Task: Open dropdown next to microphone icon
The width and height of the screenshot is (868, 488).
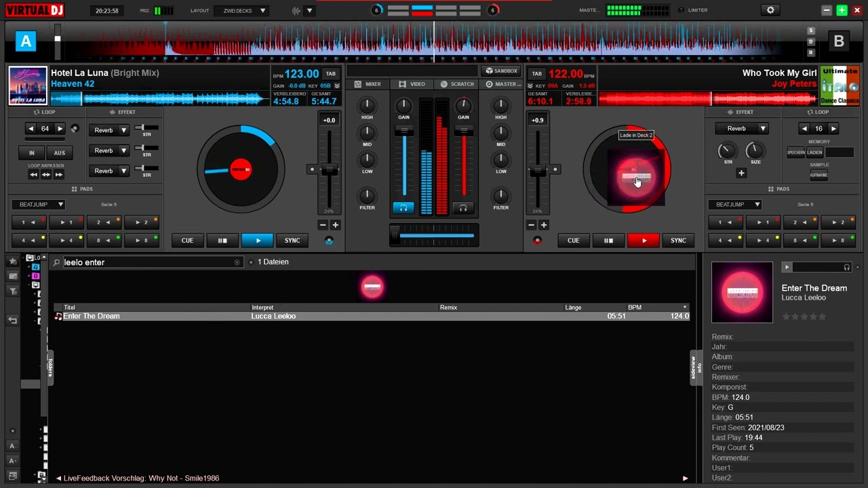Action: point(310,11)
